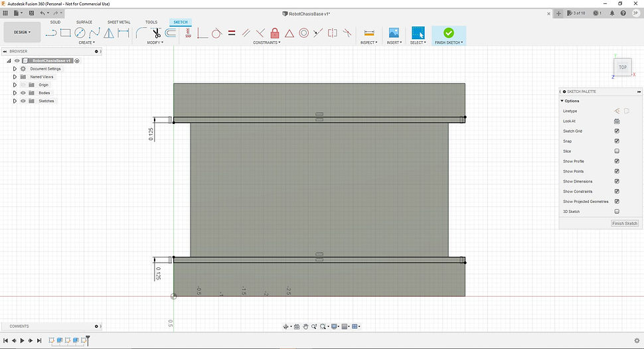Select the Offset tool

coord(171,33)
